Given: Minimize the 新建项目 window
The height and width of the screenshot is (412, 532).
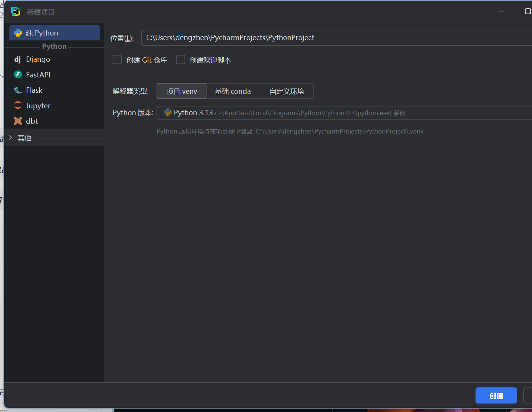Looking at the screenshot, I should (x=501, y=11).
